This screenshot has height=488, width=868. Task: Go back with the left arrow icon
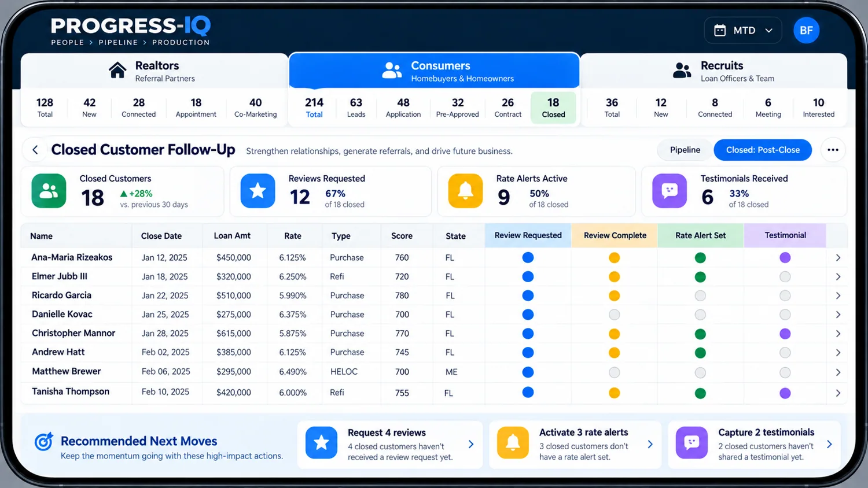click(x=35, y=150)
